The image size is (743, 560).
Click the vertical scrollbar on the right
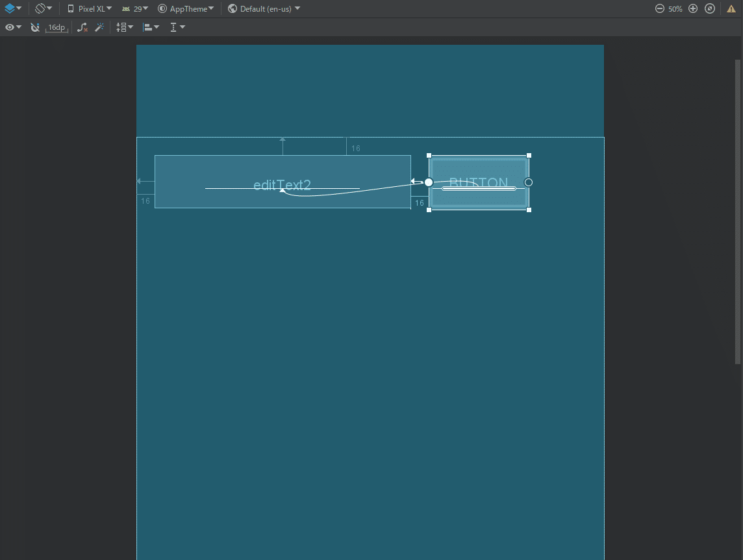(x=737, y=212)
